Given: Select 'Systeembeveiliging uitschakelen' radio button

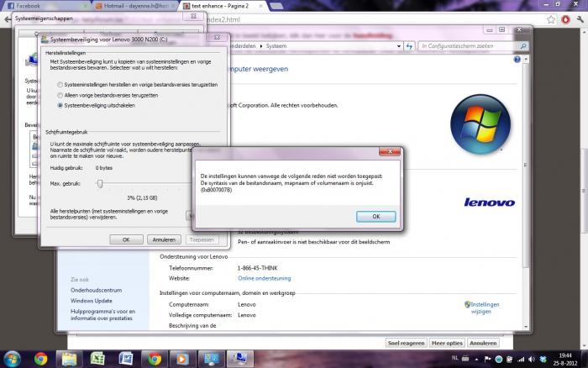Looking at the screenshot, I should coord(60,105).
